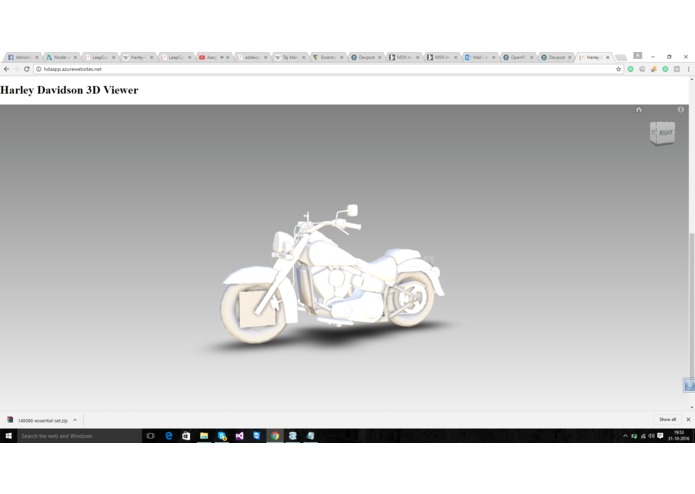695x494 pixels.
Task: Click the Chrome forward arrow
Action: (x=16, y=69)
